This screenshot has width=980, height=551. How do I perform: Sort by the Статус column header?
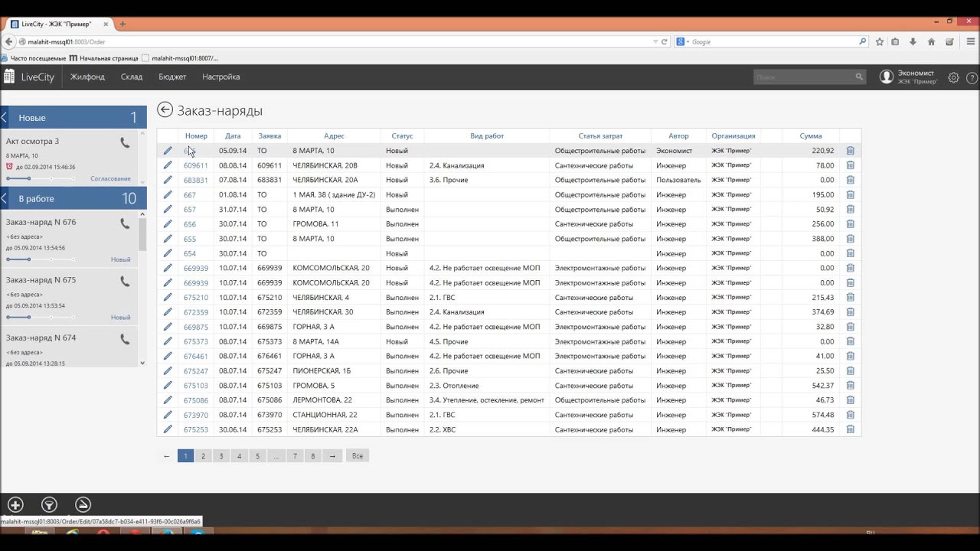pyautogui.click(x=402, y=135)
